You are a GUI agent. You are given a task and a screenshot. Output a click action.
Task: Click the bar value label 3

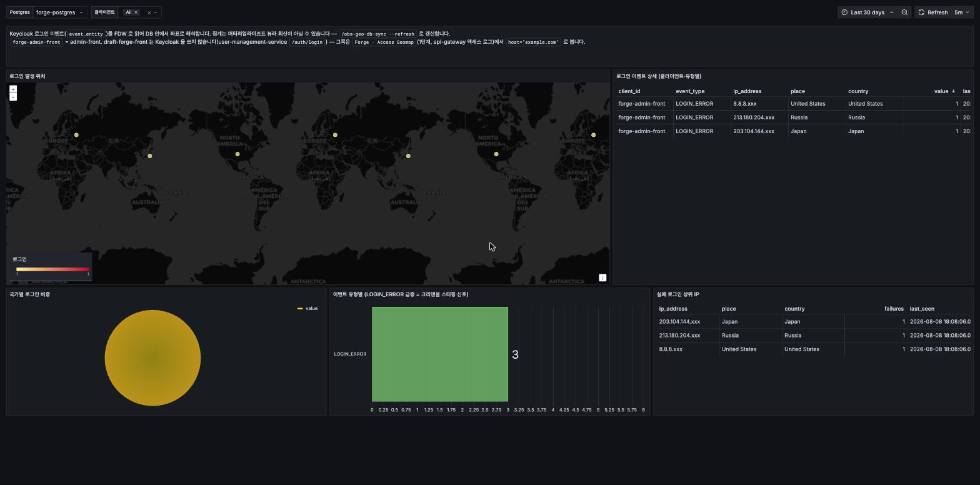pos(515,354)
